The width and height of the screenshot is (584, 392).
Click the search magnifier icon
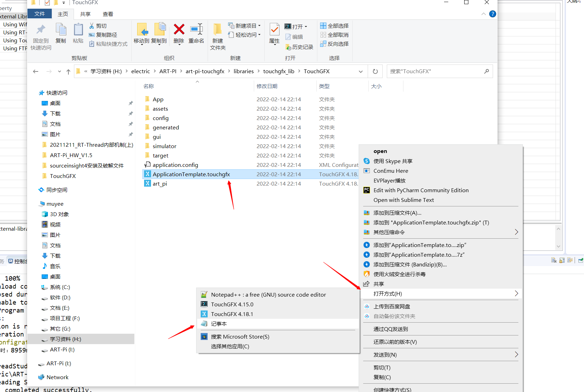(486, 71)
